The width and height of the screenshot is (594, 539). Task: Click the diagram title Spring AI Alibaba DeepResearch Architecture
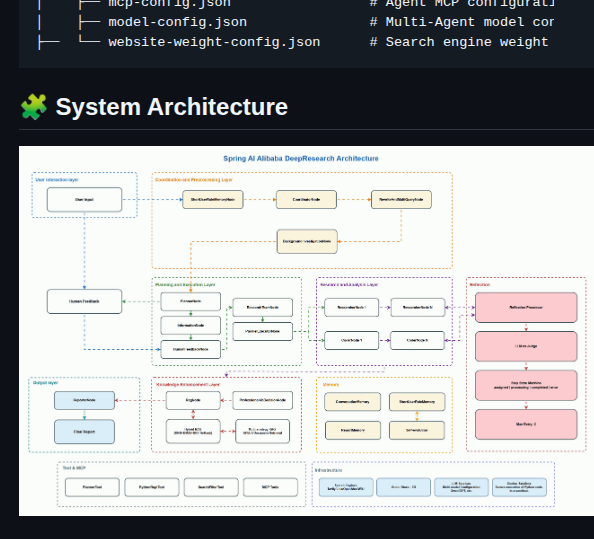point(301,158)
